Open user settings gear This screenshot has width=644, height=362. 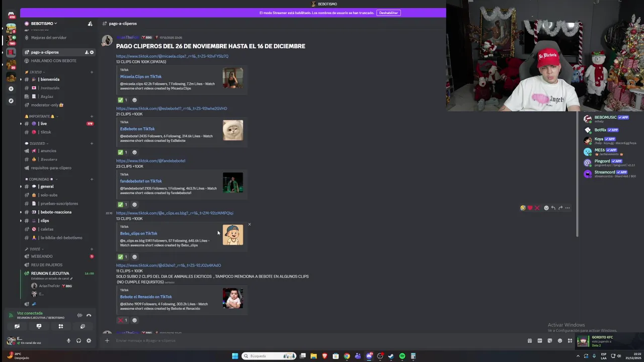pyautogui.click(x=89, y=340)
